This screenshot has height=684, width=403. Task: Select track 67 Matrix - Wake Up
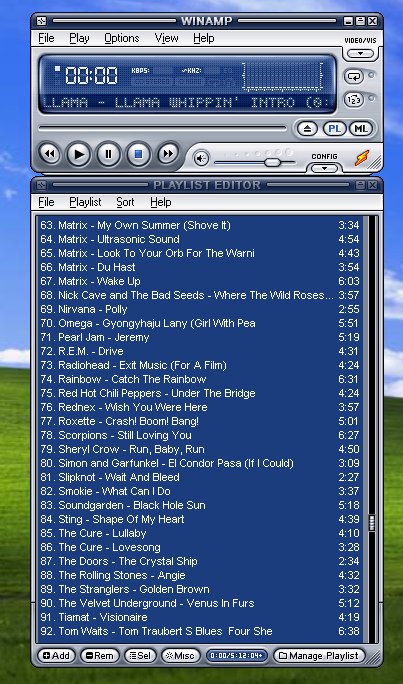click(200, 281)
